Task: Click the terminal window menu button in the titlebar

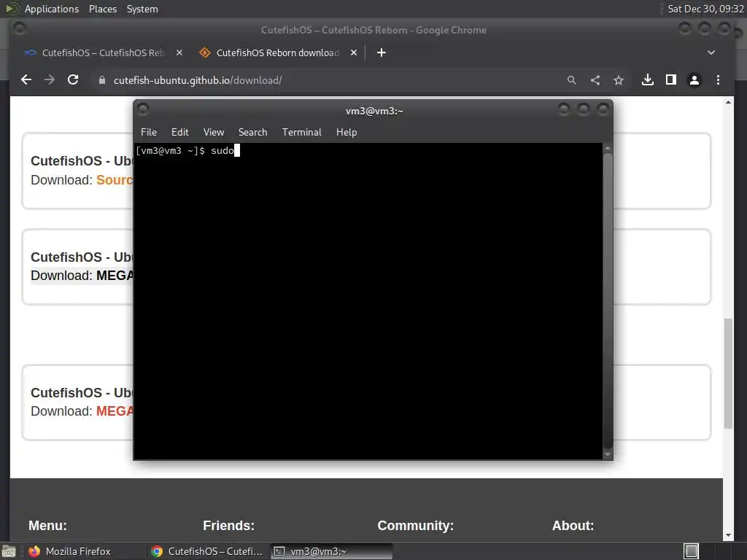Action: click(143, 110)
